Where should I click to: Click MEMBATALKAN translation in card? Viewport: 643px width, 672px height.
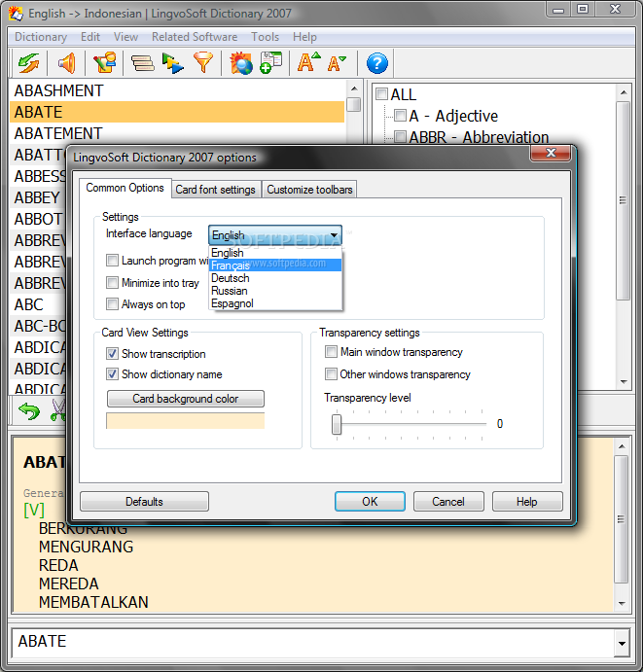click(x=93, y=602)
